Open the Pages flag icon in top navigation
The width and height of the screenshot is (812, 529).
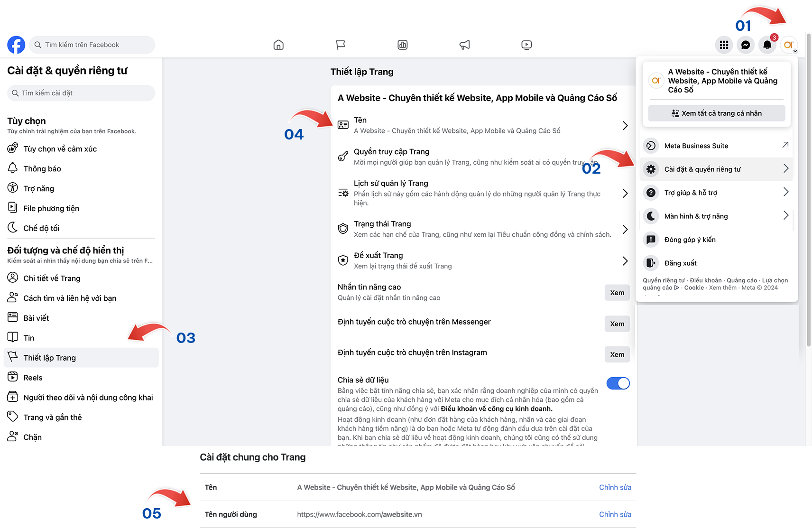[x=341, y=45]
